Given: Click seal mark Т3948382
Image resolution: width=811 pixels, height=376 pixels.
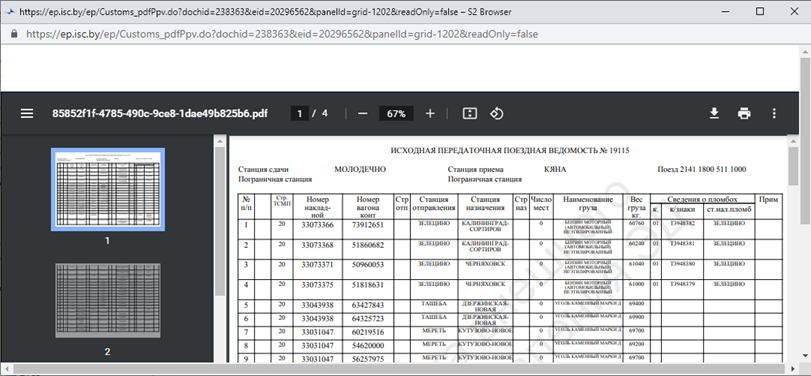Looking at the screenshot, I should [x=682, y=223].
